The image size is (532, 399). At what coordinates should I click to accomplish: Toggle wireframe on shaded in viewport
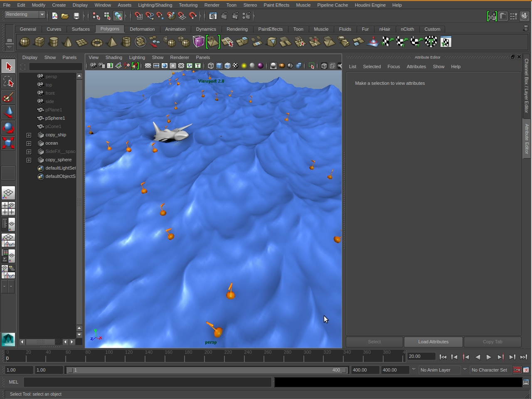227,66
